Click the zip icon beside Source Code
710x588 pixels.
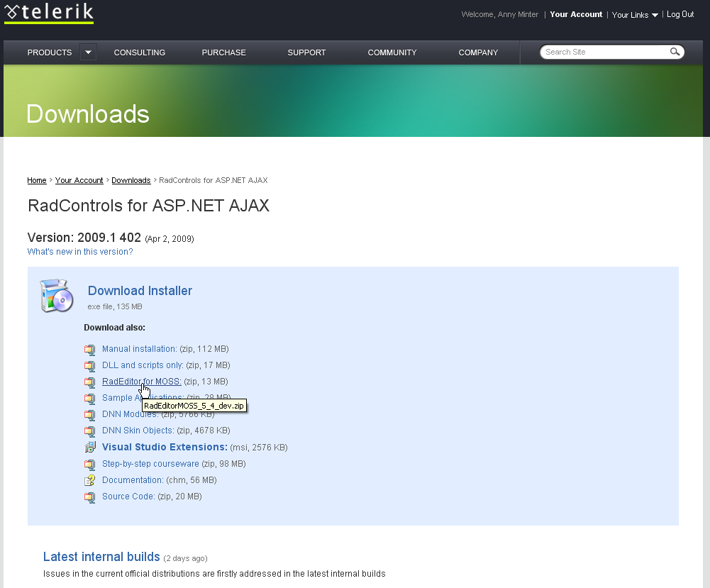[89, 497]
